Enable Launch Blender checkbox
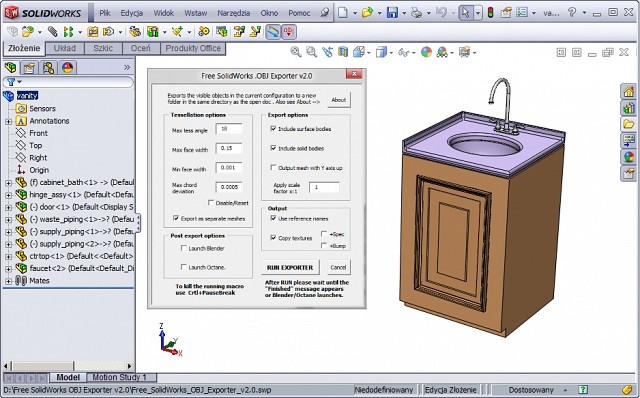The image size is (640, 398). pyautogui.click(x=183, y=248)
